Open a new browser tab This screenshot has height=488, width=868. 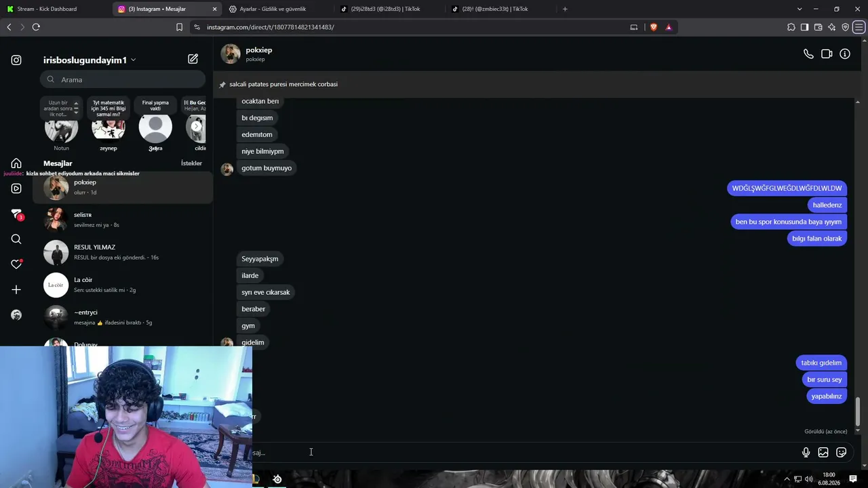pyautogui.click(x=565, y=9)
